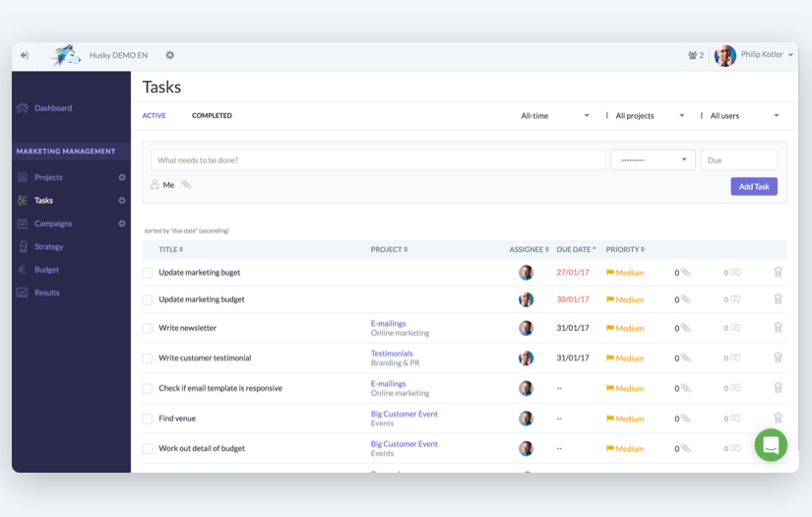Click the plus icon beside Tasks
The height and width of the screenshot is (517, 812).
(122, 201)
